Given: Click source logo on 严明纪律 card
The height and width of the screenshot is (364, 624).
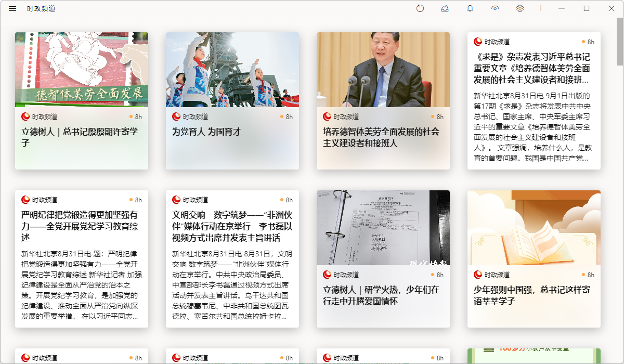Looking at the screenshot, I should click(25, 200).
